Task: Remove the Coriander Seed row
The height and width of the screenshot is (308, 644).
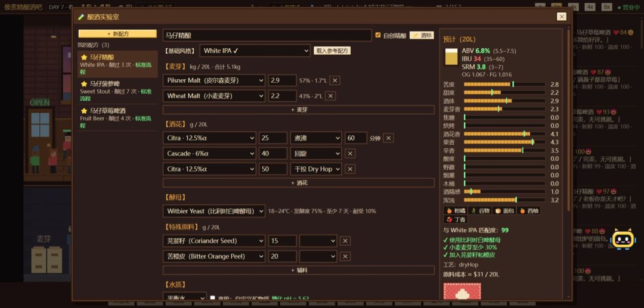Action: pos(345,241)
